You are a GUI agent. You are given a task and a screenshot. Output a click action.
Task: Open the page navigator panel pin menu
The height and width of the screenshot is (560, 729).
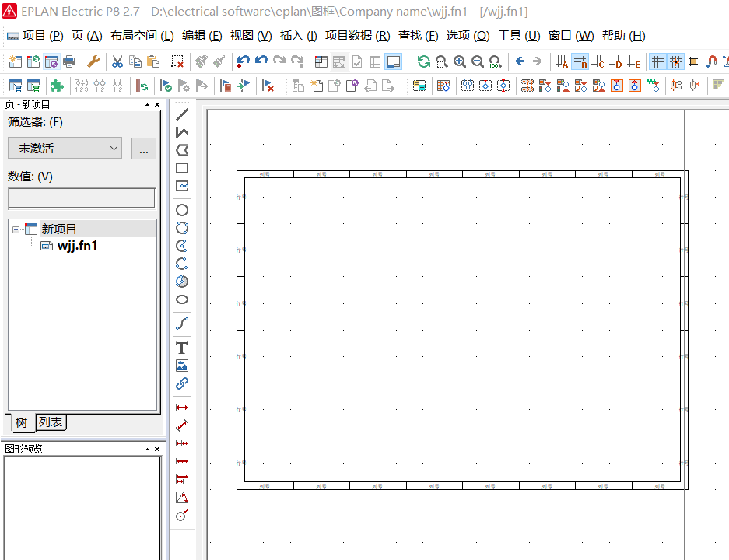(x=147, y=105)
